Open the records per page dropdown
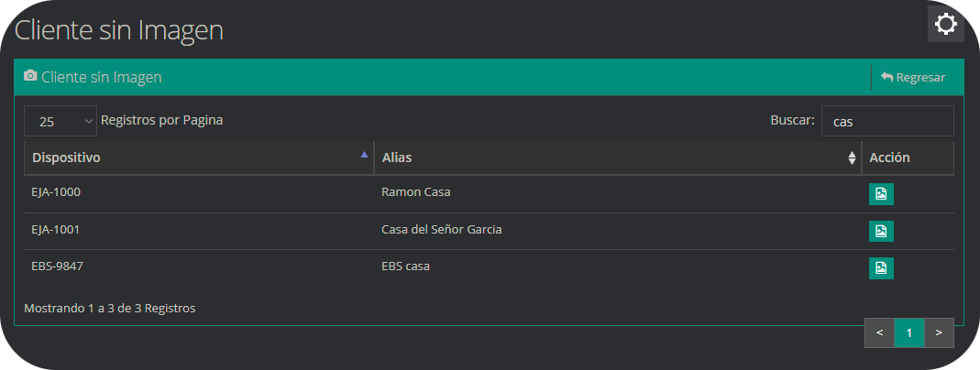980x370 pixels. point(60,121)
